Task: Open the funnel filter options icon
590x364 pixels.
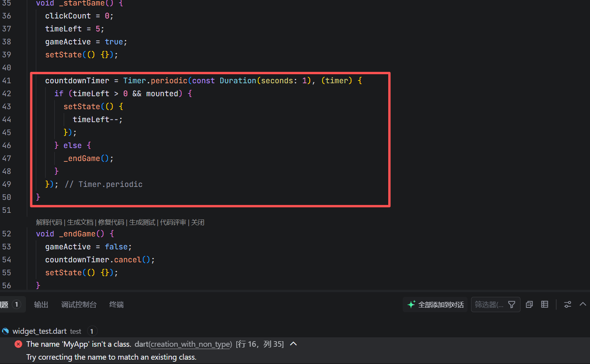Action: pos(512,305)
